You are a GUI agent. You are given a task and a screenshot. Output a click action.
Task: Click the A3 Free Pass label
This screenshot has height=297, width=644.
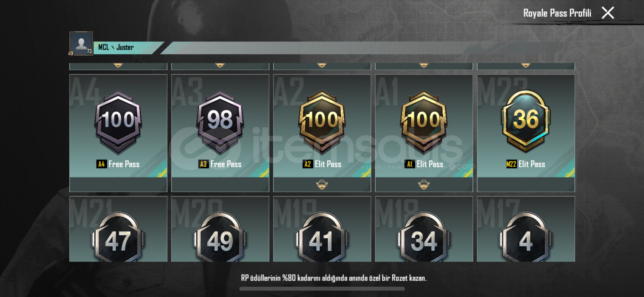tap(220, 164)
